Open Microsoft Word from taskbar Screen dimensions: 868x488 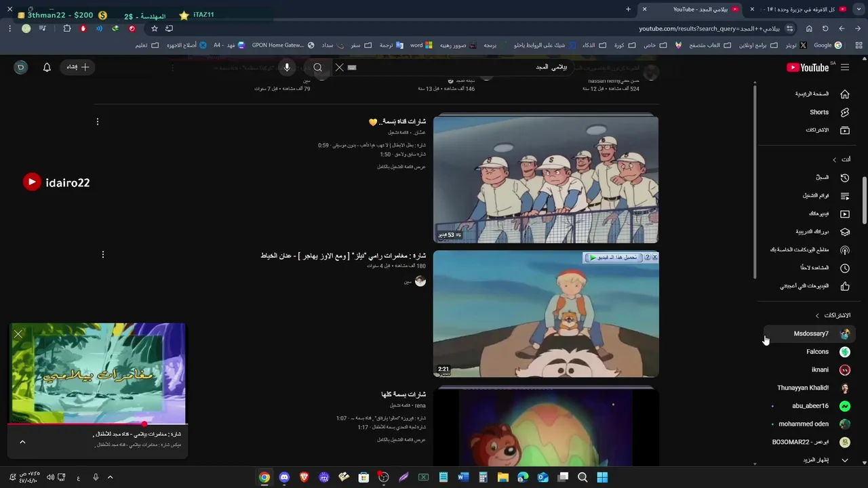[x=463, y=477]
